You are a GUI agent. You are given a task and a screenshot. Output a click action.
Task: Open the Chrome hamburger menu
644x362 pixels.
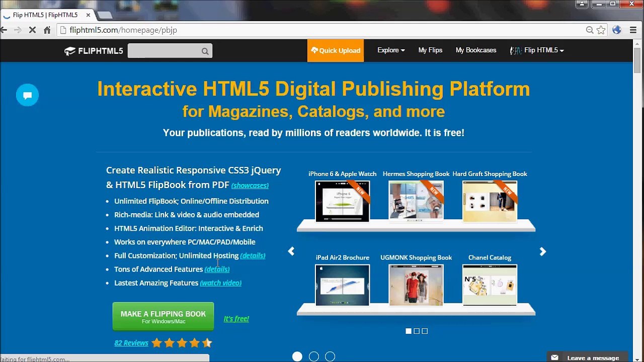click(x=633, y=30)
